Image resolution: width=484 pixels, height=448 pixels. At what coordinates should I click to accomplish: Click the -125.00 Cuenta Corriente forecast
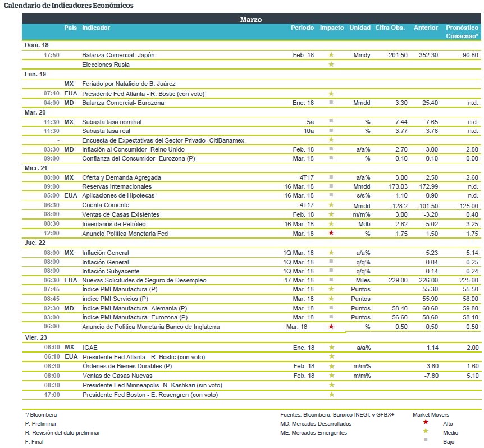tap(468, 206)
